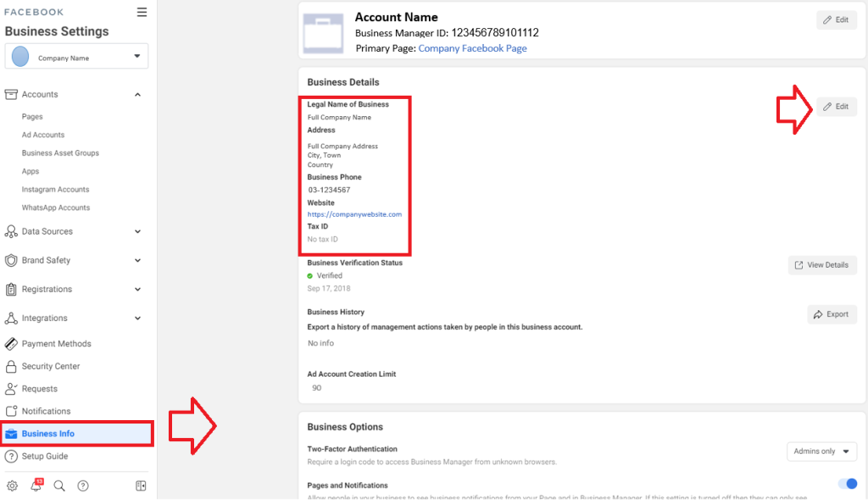Click the Payment Methods card icon
Image resolution: width=868 pixels, height=504 pixels.
pos(11,344)
